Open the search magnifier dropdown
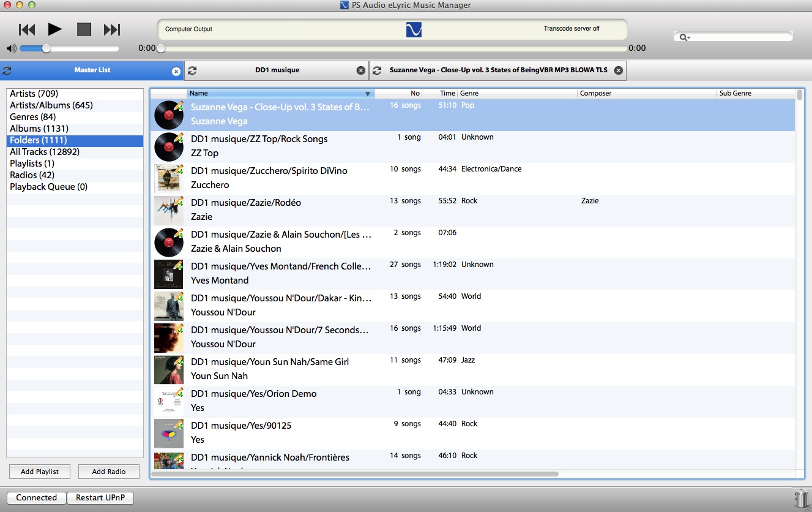The width and height of the screenshot is (812, 512). [x=685, y=37]
